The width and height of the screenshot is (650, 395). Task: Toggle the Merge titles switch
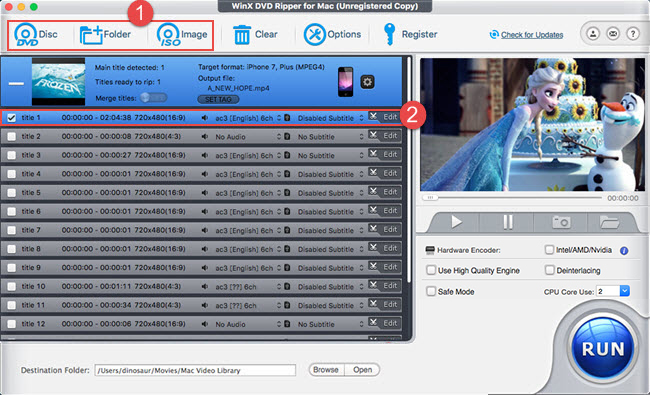(x=153, y=98)
